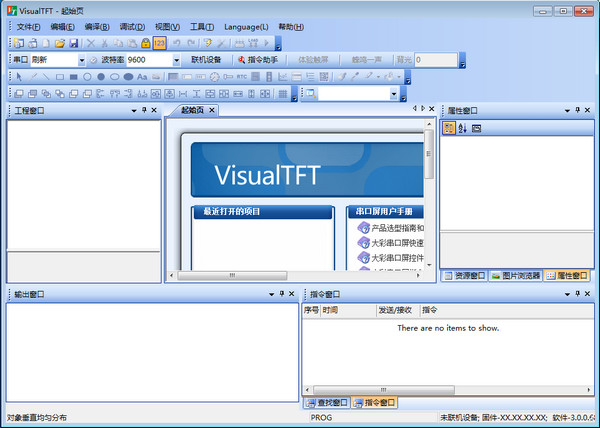Select the hollow rectangle tool
The width and height of the screenshot is (600, 428).
point(60,77)
